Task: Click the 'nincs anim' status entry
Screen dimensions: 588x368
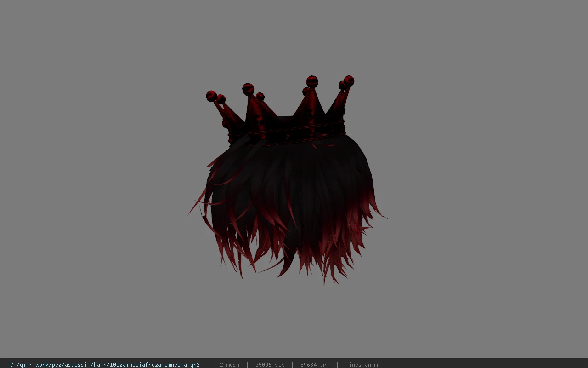Action: click(x=362, y=365)
